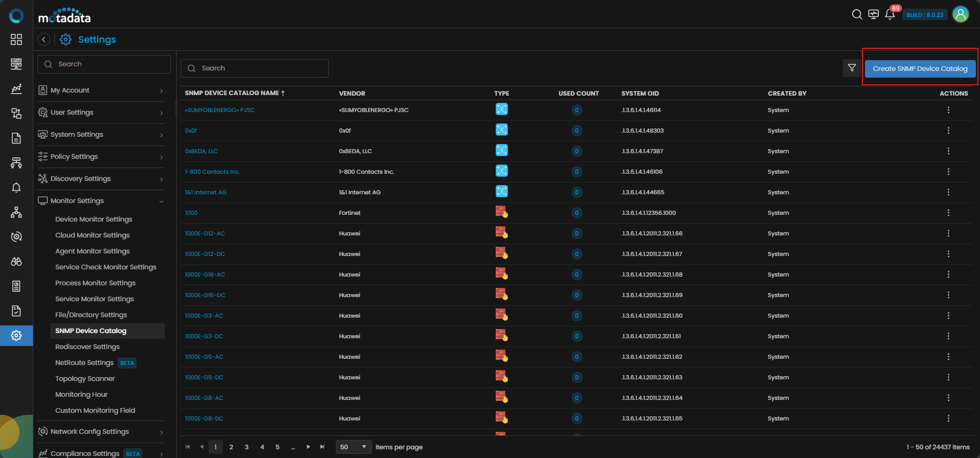The width and height of the screenshot is (980, 458).
Task: Go back using the circled arrow beside Settings
Action: click(44, 40)
